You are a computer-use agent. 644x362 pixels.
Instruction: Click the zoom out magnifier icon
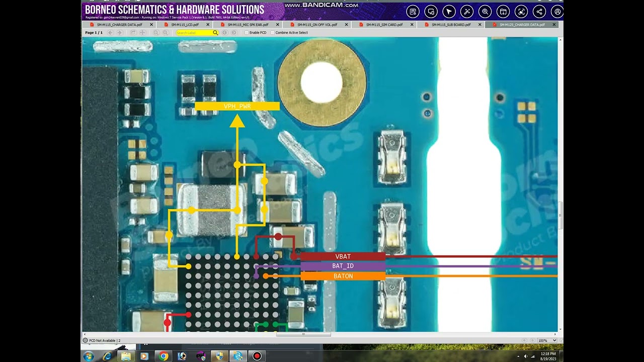[x=156, y=33]
